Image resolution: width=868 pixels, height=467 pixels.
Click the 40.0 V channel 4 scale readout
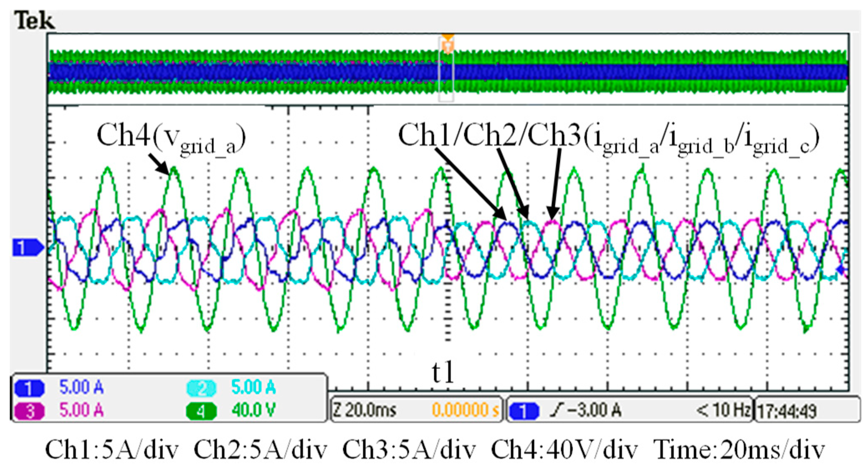254,411
